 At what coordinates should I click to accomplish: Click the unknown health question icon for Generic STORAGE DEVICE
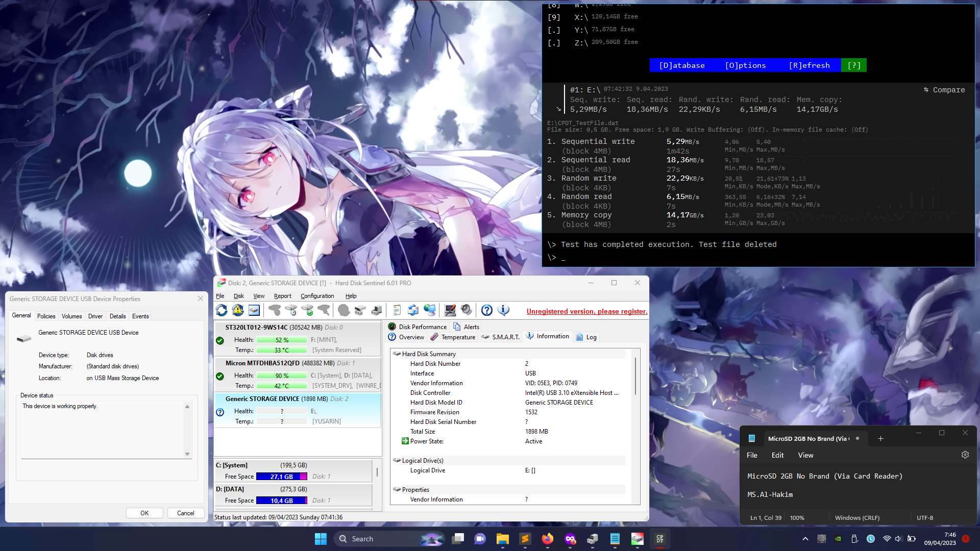220,412
